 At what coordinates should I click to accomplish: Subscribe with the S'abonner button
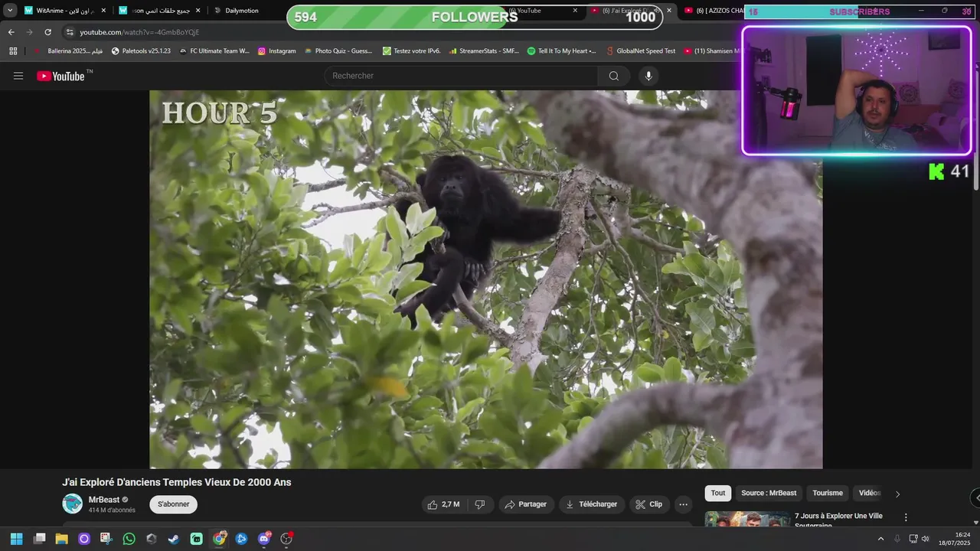[174, 504]
